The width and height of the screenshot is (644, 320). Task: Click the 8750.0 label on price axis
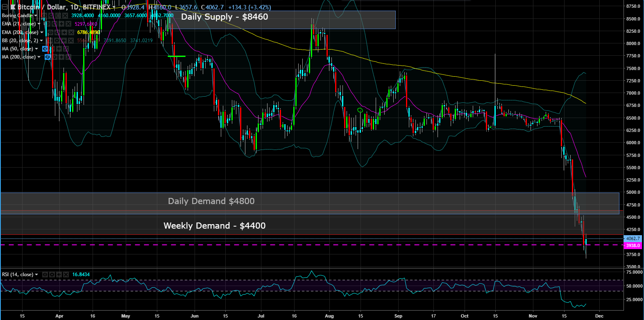coord(633,6)
